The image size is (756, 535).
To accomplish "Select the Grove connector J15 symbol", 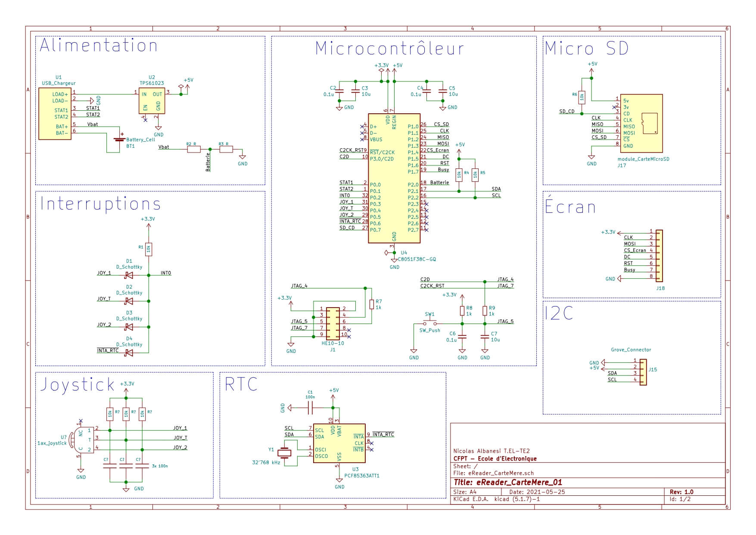I will (x=643, y=370).
